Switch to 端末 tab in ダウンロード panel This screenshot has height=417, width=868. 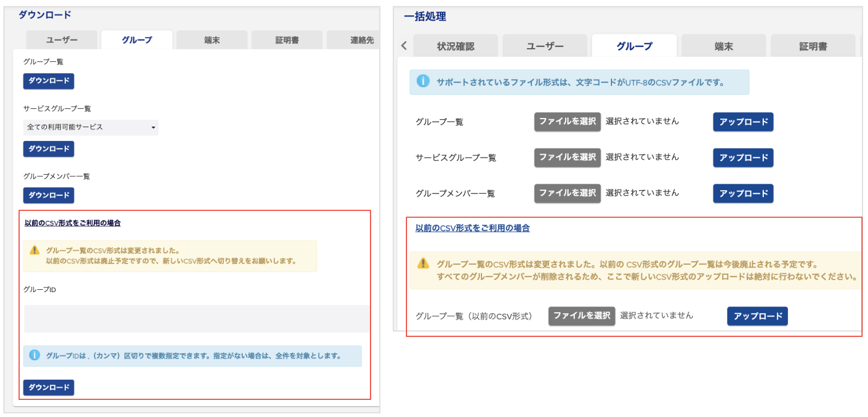click(212, 40)
